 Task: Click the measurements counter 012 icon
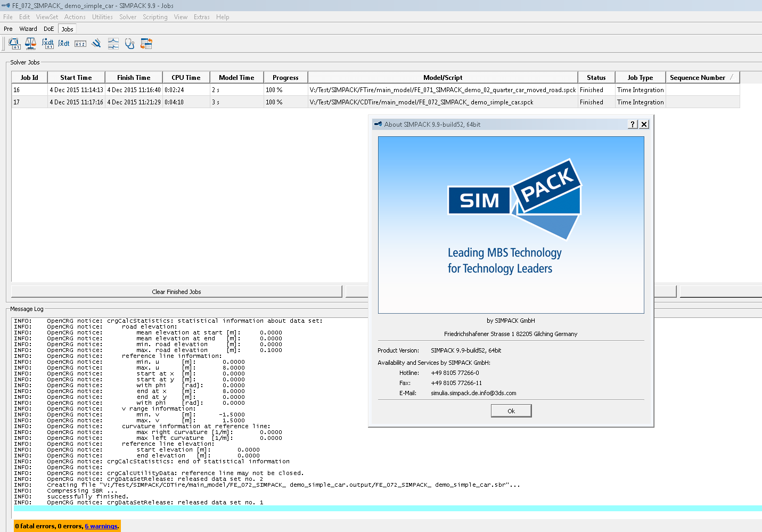[80, 44]
